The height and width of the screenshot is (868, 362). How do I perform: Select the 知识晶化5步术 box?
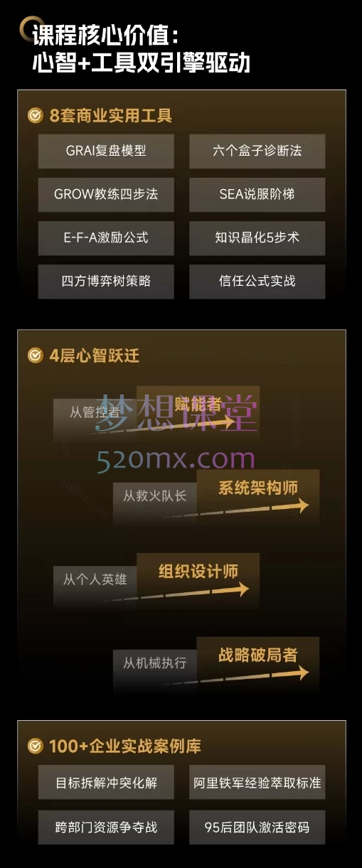coord(257,237)
